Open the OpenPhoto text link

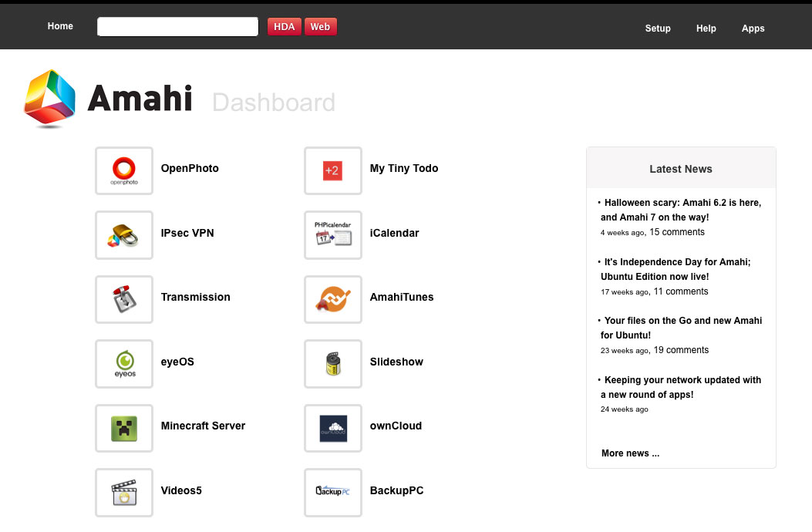tap(190, 168)
